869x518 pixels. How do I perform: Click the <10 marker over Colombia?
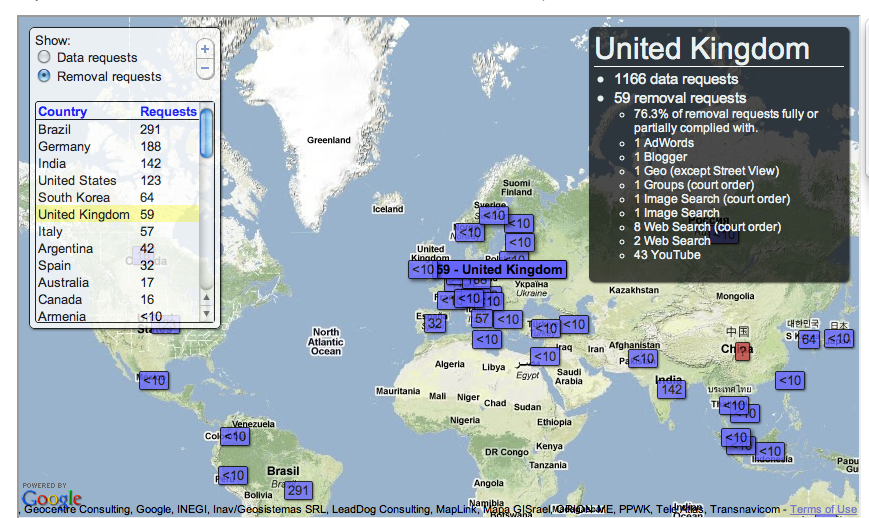(x=235, y=437)
